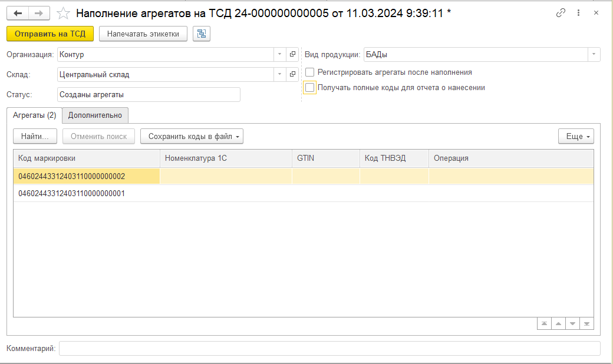
Task: Click the Код ТНВЭД column header
Action: [394, 158]
